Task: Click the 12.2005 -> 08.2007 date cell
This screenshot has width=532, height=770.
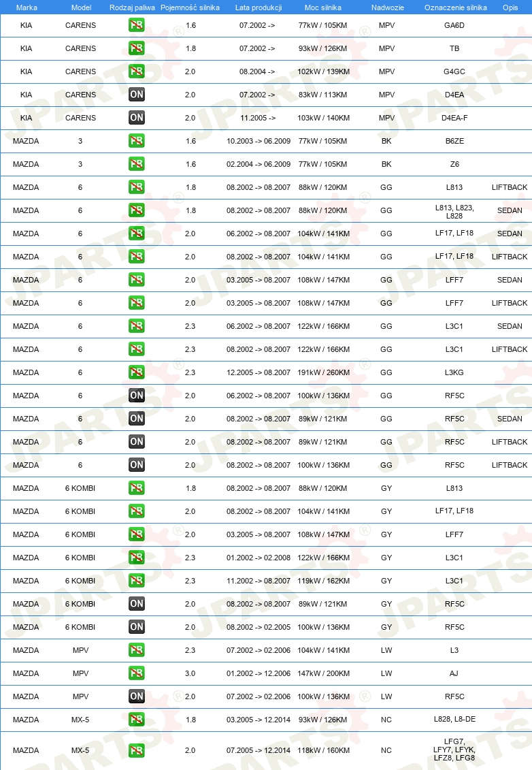Action: [258, 372]
